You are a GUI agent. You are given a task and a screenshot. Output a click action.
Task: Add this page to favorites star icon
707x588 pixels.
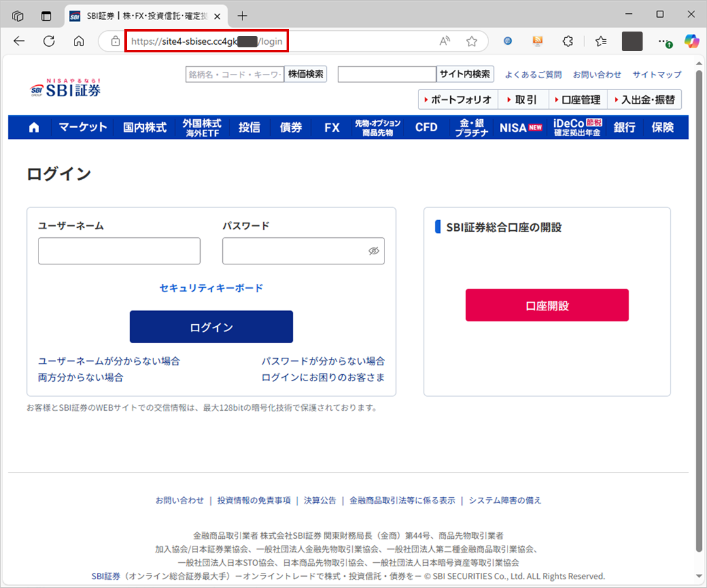click(x=472, y=42)
